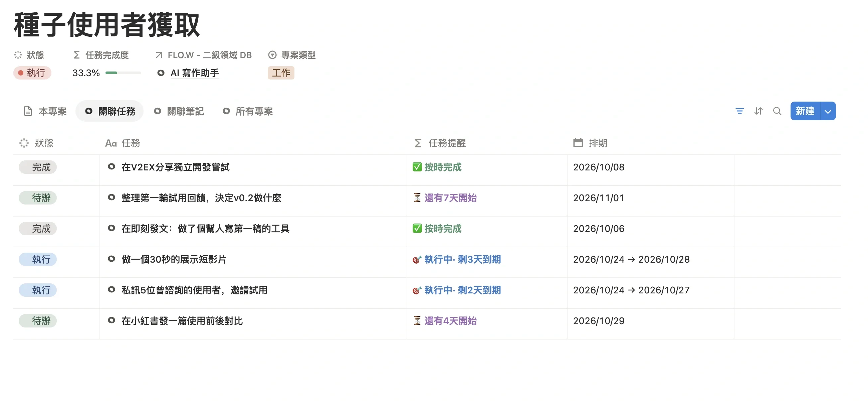Click date range 2026/10/24 → 2026/10/27

(631, 290)
